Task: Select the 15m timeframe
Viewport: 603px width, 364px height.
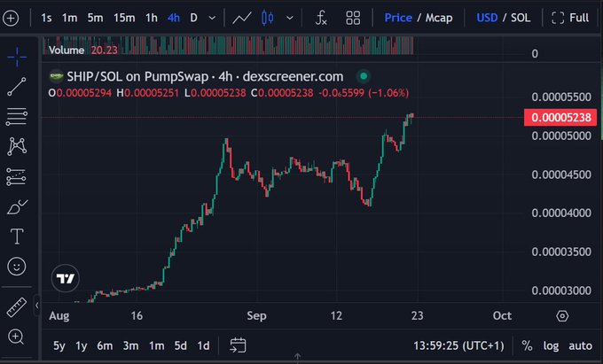Action: pos(124,18)
